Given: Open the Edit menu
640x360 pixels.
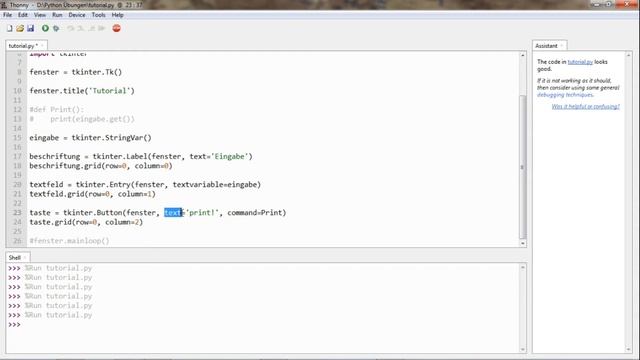Looking at the screenshot, I should 22,15.
